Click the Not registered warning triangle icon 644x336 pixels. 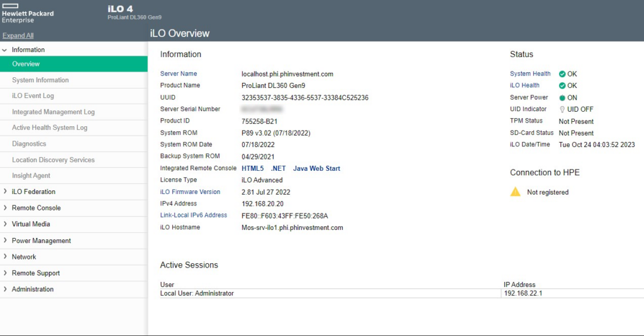coord(515,192)
